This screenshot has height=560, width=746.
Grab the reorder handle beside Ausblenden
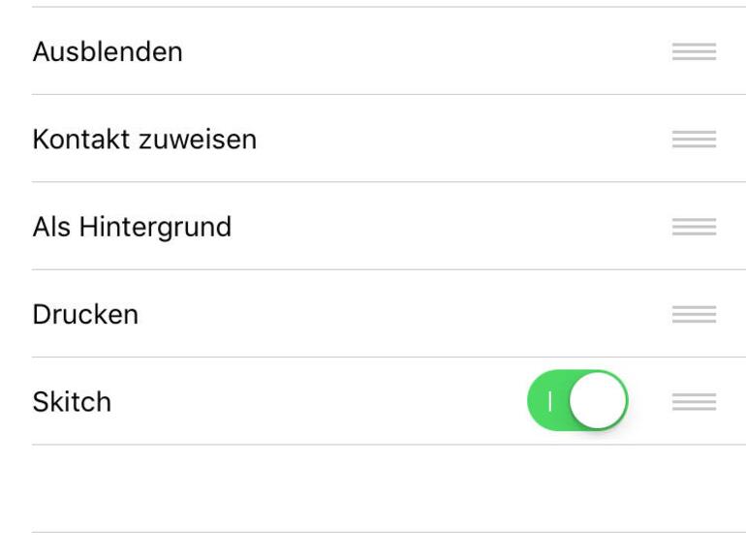tap(694, 52)
